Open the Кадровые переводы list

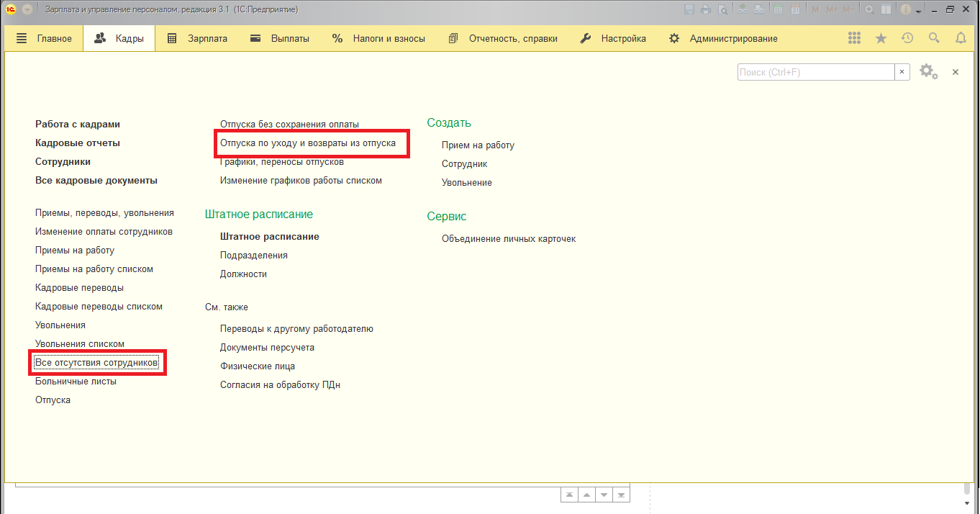[79, 287]
